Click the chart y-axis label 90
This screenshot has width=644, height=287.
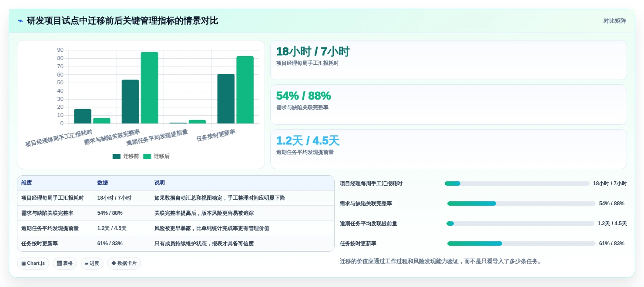click(60, 50)
